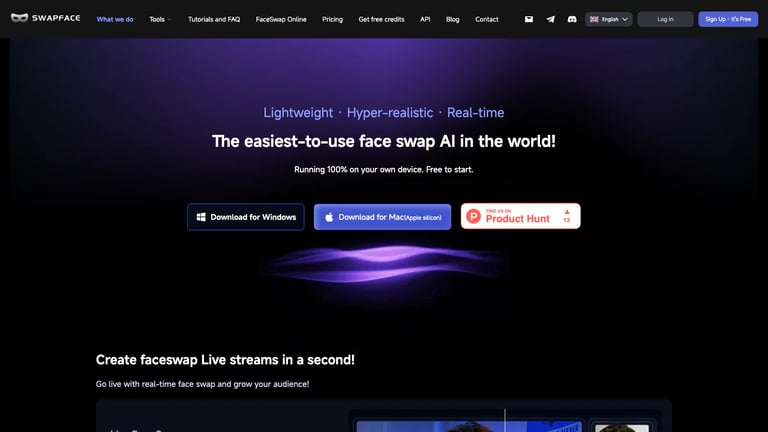Expand the Tools menu chevron
Image resolution: width=768 pixels, height=432 pixels.
pos(169,20)
